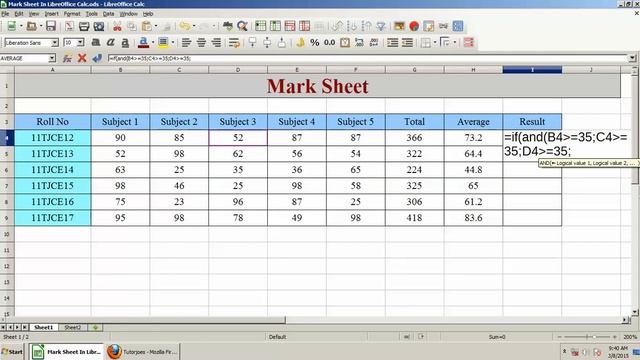Open the File menu
This screenshot has height=360, width=640.
point(5,13)
